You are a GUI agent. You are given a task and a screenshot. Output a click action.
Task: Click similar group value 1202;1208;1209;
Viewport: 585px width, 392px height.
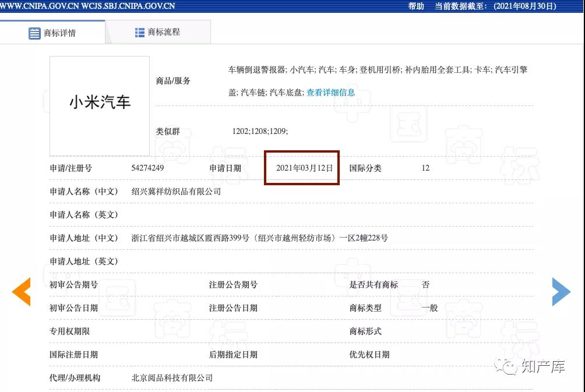click(x=260, y=132)
